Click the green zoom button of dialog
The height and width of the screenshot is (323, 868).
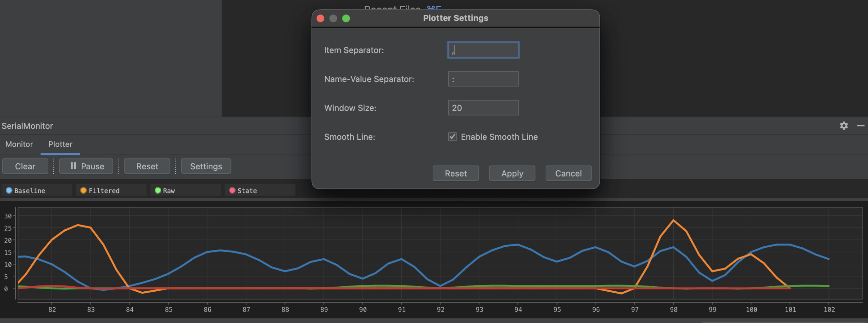pos(346,18)
